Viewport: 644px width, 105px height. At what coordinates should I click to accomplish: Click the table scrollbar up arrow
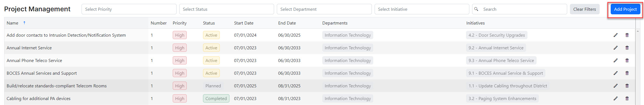click(638, 31)
